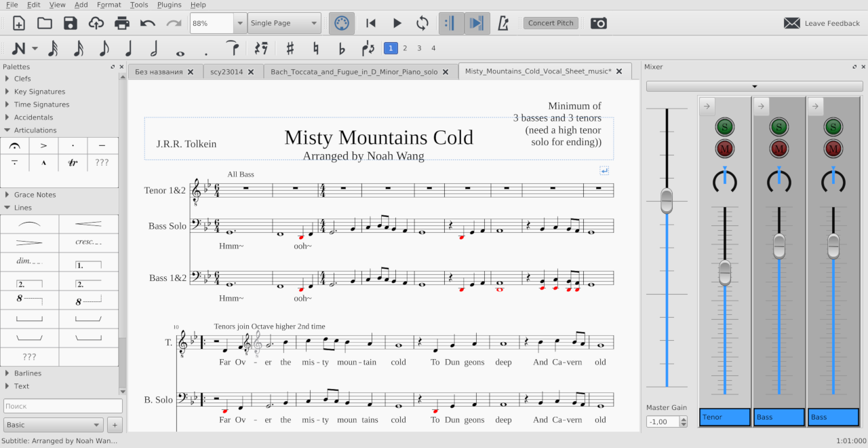Select the 32nd note duration

click(x=54, y=48)
